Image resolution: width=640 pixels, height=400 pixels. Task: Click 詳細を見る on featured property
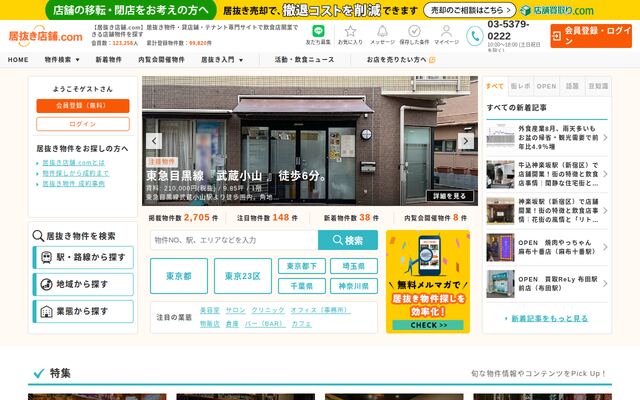449,196
